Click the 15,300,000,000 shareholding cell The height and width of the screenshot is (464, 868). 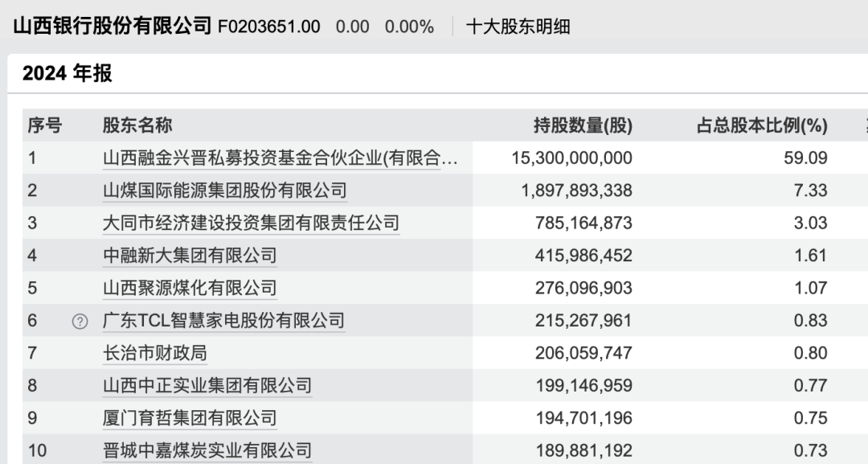coord(572,158)
